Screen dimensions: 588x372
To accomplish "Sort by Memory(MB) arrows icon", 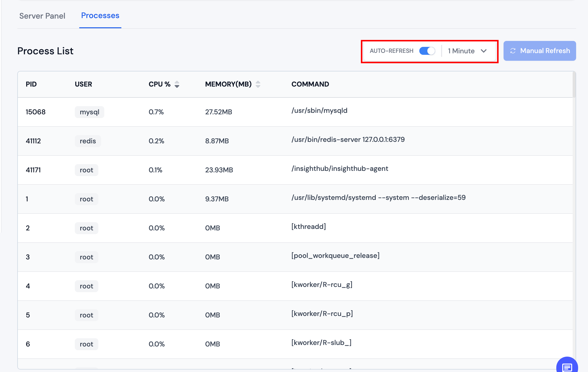I will click(x=258, y=84).
